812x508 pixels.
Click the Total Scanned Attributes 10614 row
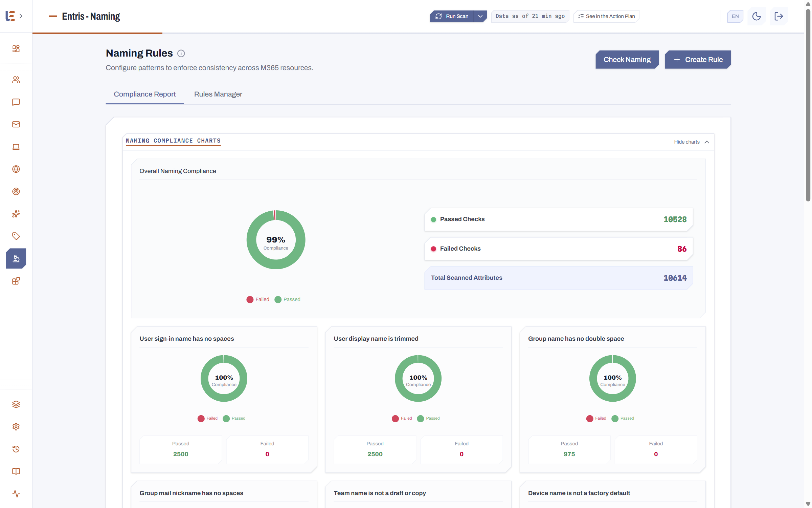click(559, 278)
